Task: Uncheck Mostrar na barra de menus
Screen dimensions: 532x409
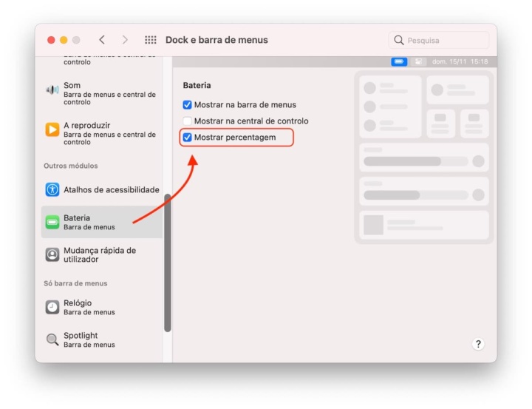Action: [x=187, y=105]
